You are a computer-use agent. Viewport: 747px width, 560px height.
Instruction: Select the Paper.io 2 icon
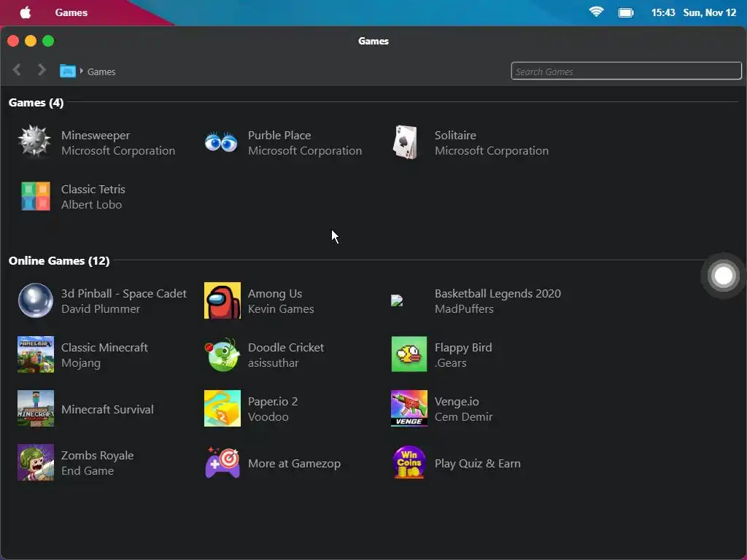coord(222,408)
